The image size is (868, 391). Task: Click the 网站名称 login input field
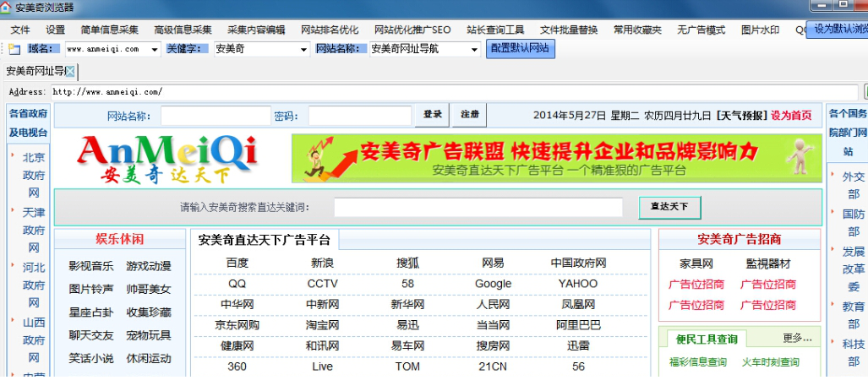click(216, 116)
